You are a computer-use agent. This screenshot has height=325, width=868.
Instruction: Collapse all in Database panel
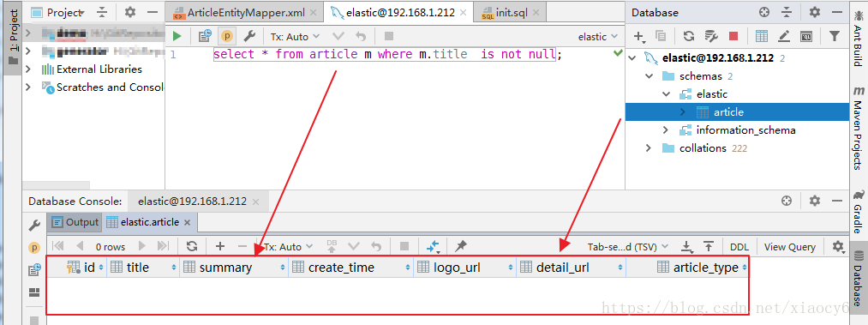[787, 12]
